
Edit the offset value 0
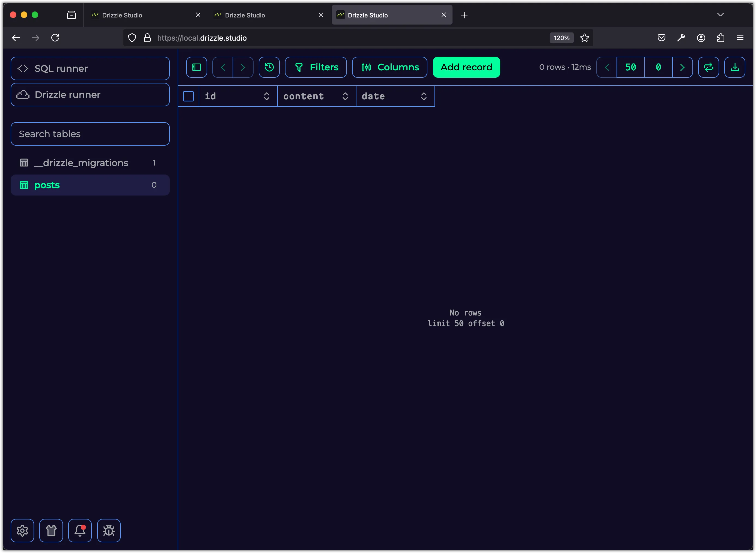(658, 67)
